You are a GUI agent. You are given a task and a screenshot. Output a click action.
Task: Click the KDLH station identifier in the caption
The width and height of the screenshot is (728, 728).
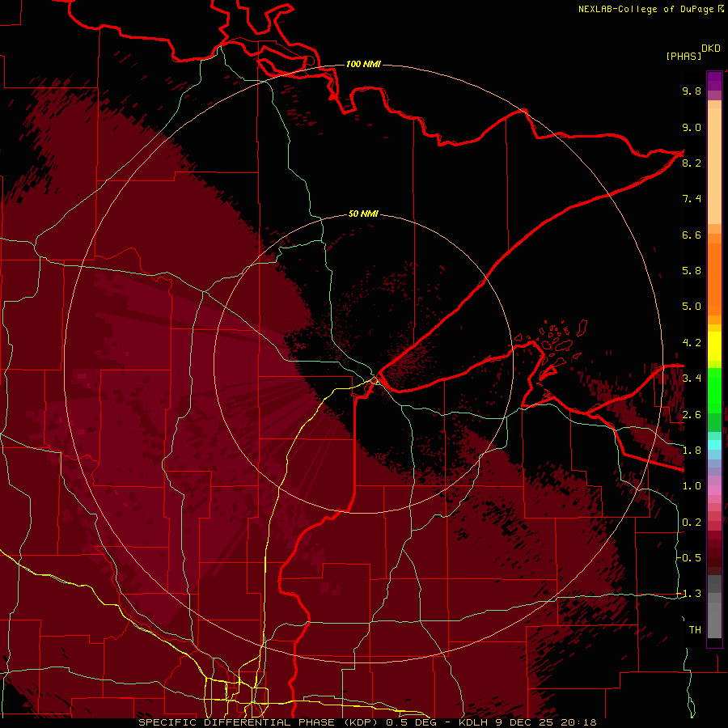tap(473, 722)
